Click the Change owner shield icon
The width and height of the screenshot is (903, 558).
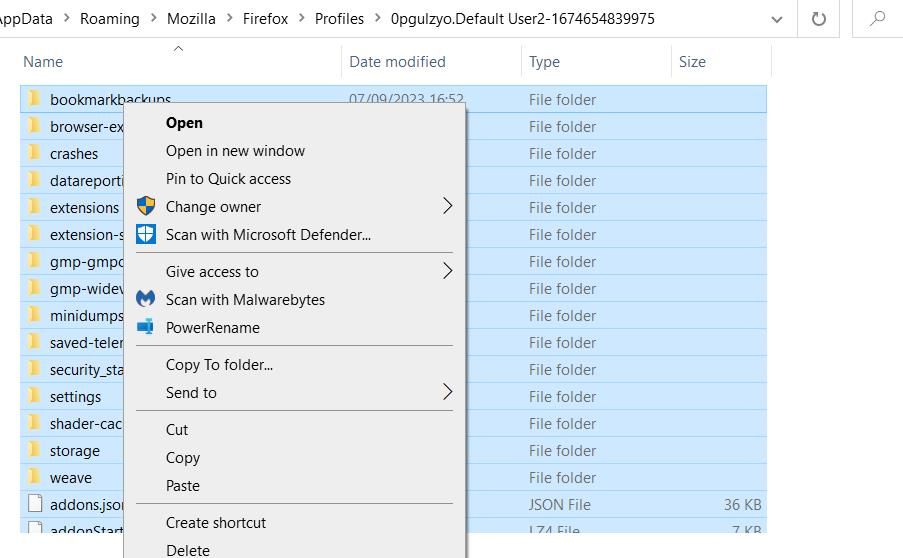146,206
